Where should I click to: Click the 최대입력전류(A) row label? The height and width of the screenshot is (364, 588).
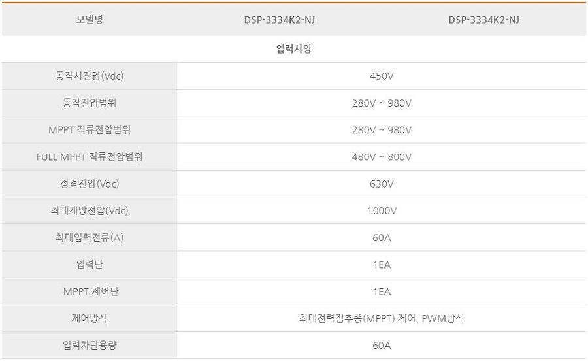tap(90, 238)
